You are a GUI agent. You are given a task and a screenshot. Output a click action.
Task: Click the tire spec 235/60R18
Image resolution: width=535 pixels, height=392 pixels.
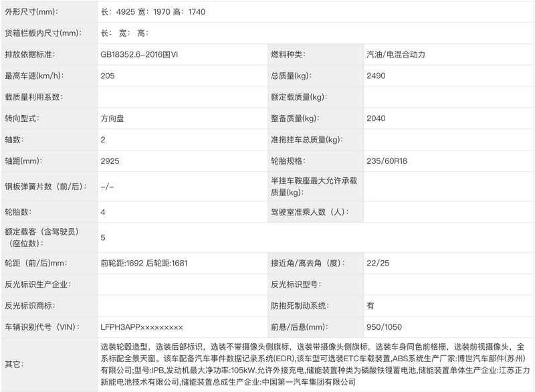point(387,161)
